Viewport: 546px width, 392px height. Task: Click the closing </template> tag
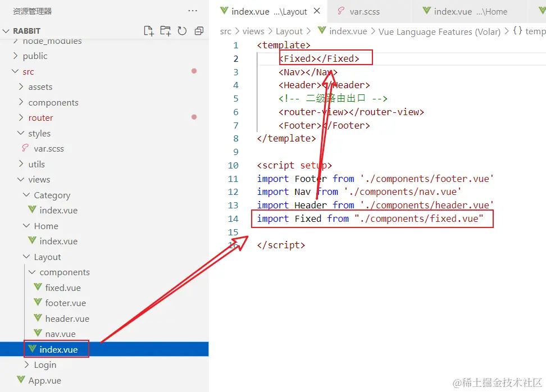286,139
